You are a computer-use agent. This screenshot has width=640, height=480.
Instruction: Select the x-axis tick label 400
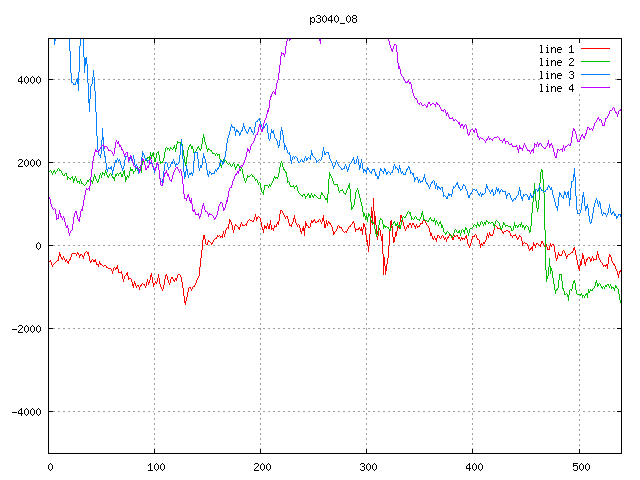(x=473, y=466)
